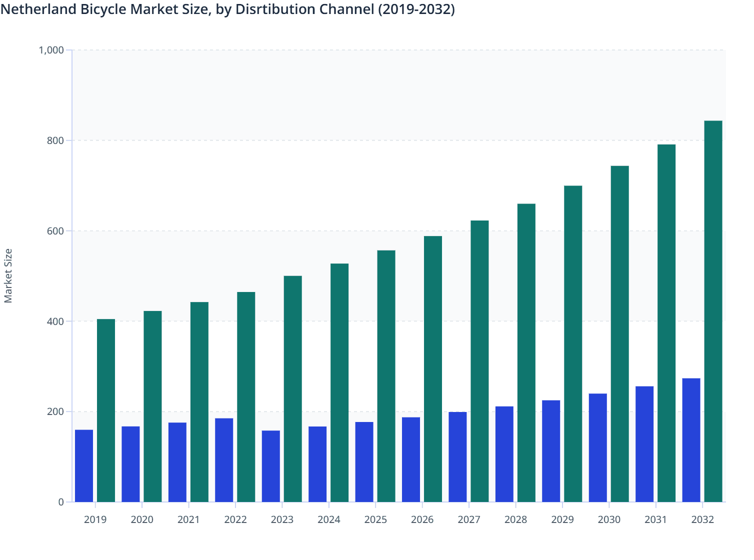Select the blue bar for 2019
The width and height of the screenshot is (754, 560).
pos(83,465)
